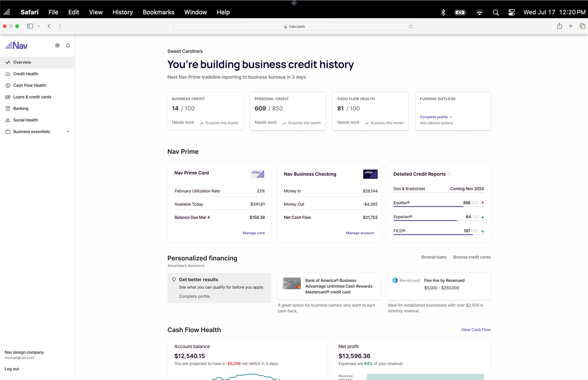
Task: Select Credit Health in the sidebar
Action: [x=25, y=74]
